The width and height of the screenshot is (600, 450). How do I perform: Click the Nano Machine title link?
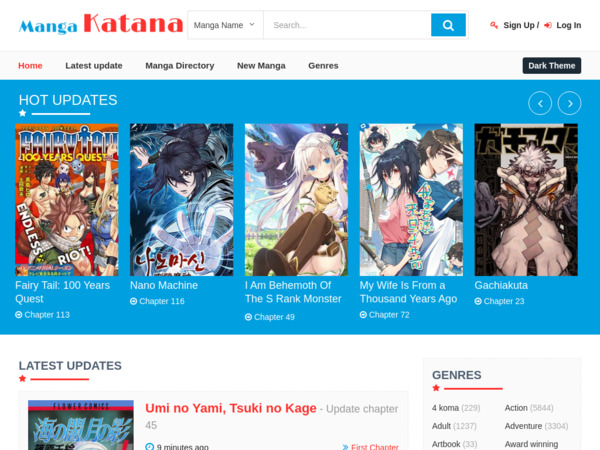pyautogui.click(x=164, y=285)
